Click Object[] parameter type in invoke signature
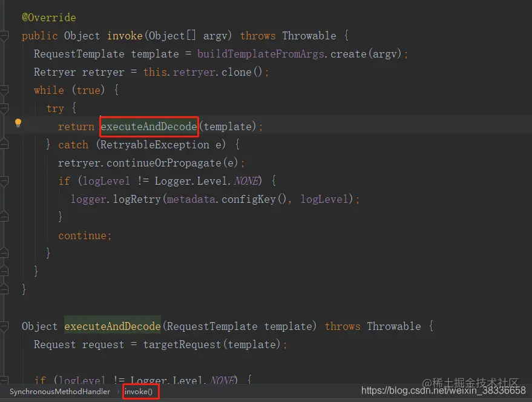Screen dimensions: 532x402 coord(172,36)
